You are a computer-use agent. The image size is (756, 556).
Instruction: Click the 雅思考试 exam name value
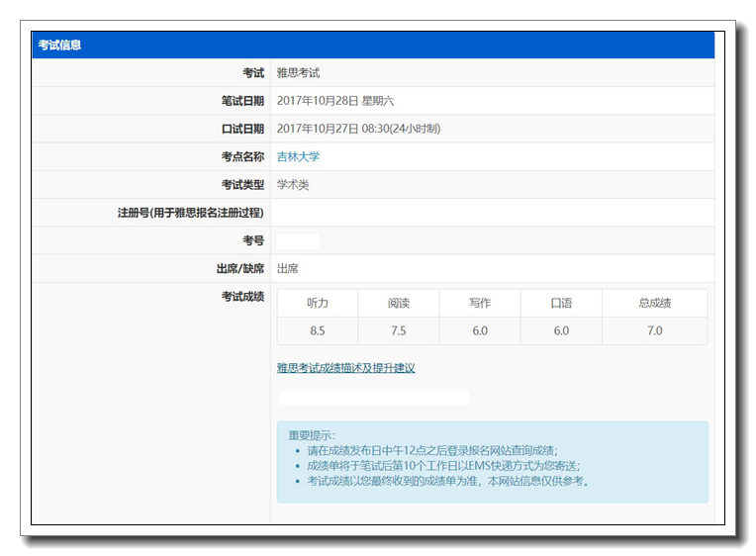click(298, 73)
